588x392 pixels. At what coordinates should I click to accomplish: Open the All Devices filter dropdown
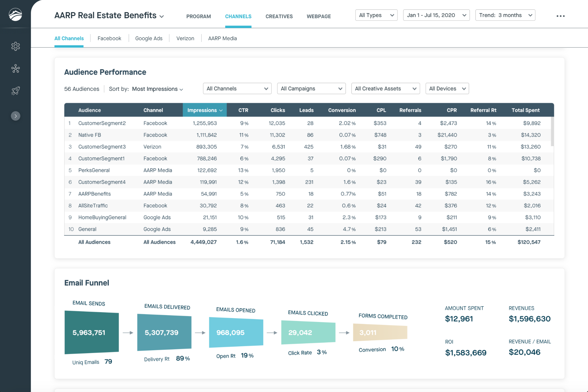pyautogui.click(x=447, y=89)
